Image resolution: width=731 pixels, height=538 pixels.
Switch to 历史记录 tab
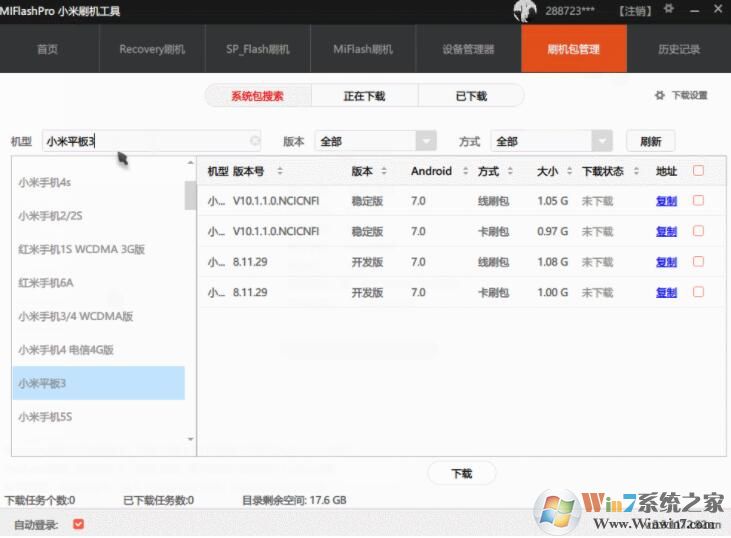679,49
